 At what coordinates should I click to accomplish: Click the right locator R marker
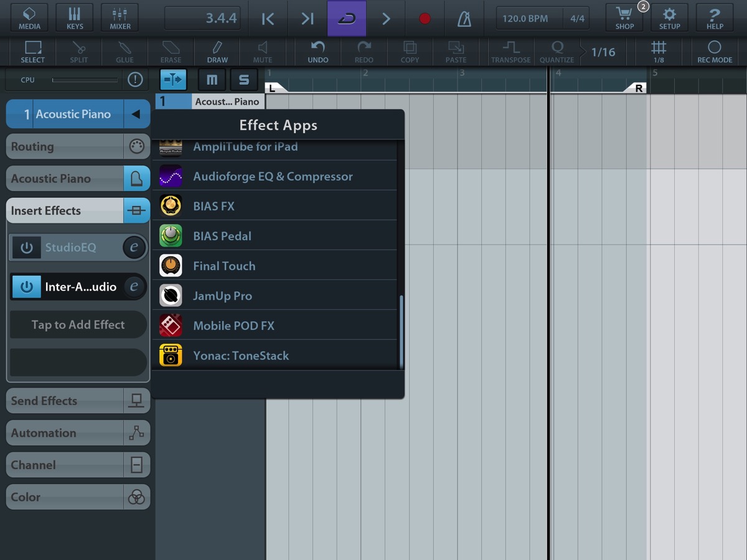[636, 88]
